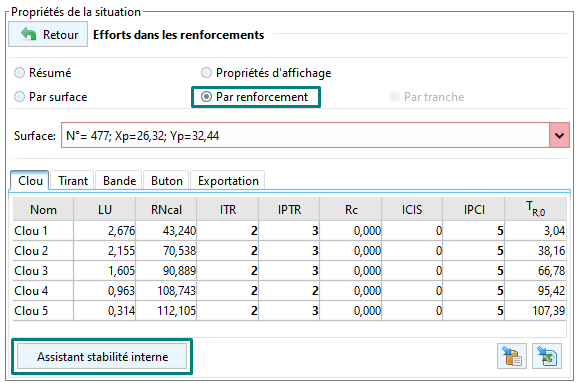Choose Propriétés d'affichage radio button
Screen dimensions: 576x383
pos(266,73)
